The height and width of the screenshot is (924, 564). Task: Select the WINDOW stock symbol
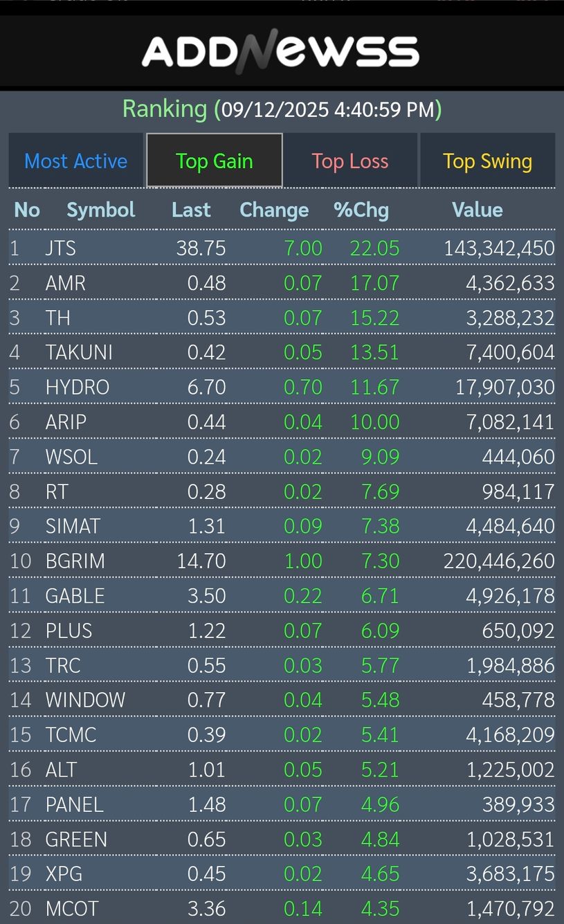(85, 700)
